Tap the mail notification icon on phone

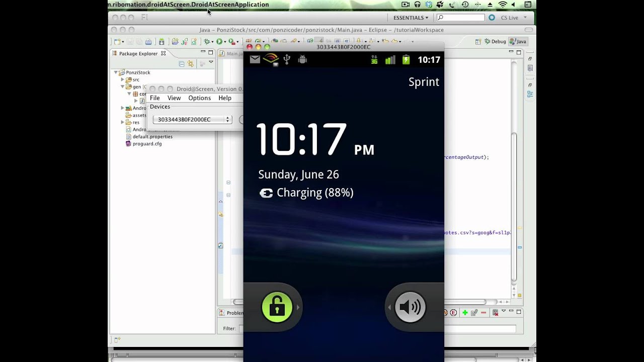(255, 59)
